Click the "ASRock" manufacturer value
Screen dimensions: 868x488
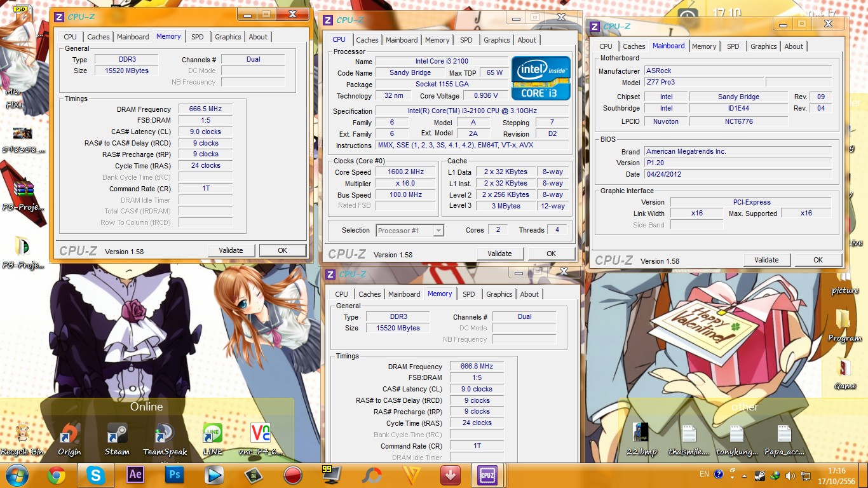point(738,71)
